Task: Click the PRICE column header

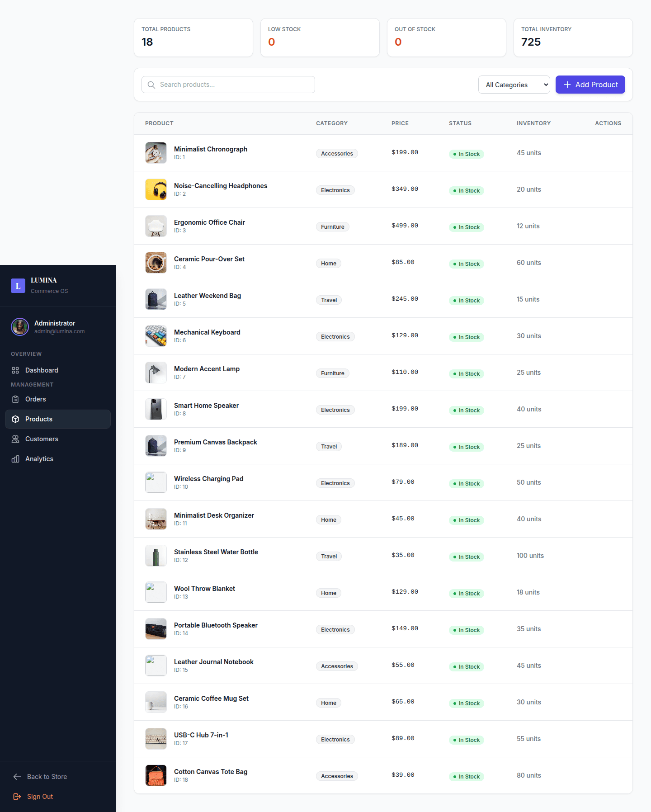Action: 400,123
